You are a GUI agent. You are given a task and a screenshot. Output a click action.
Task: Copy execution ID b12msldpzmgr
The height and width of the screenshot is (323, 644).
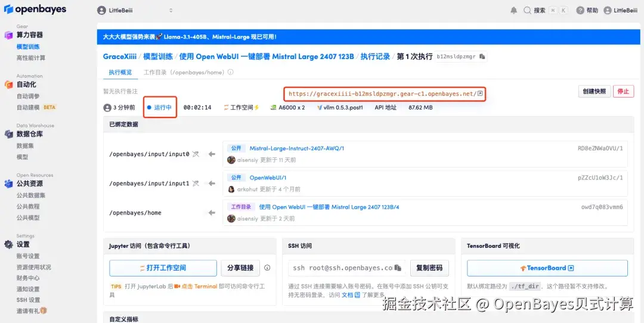coord(482,57)
